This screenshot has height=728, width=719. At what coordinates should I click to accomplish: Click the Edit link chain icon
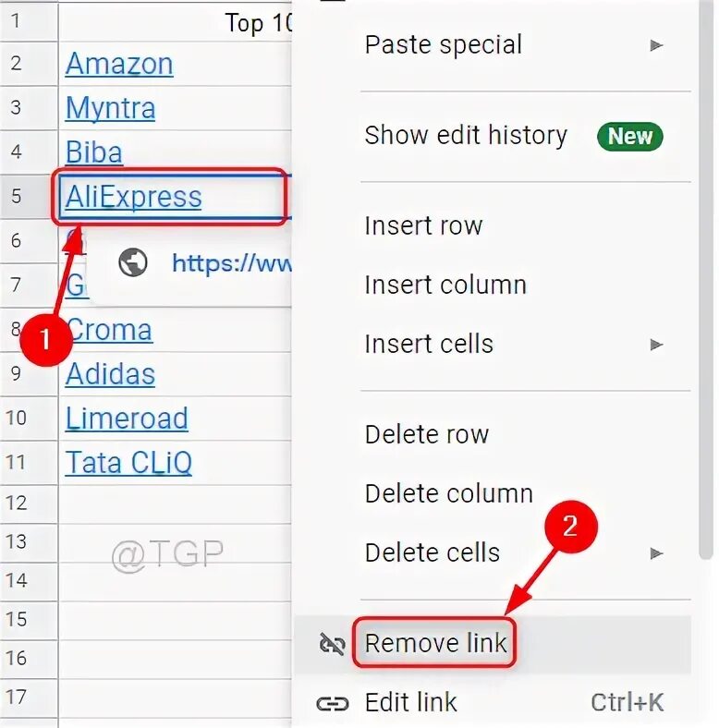pos(332,703)
